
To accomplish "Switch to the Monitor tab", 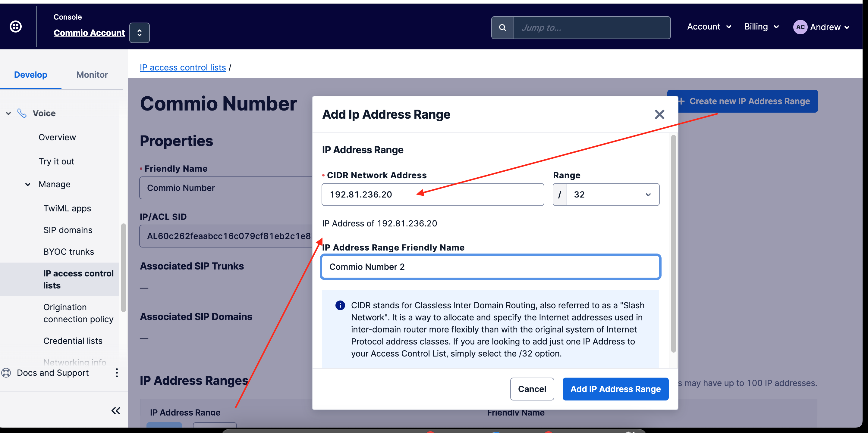I will coord(93,74).
